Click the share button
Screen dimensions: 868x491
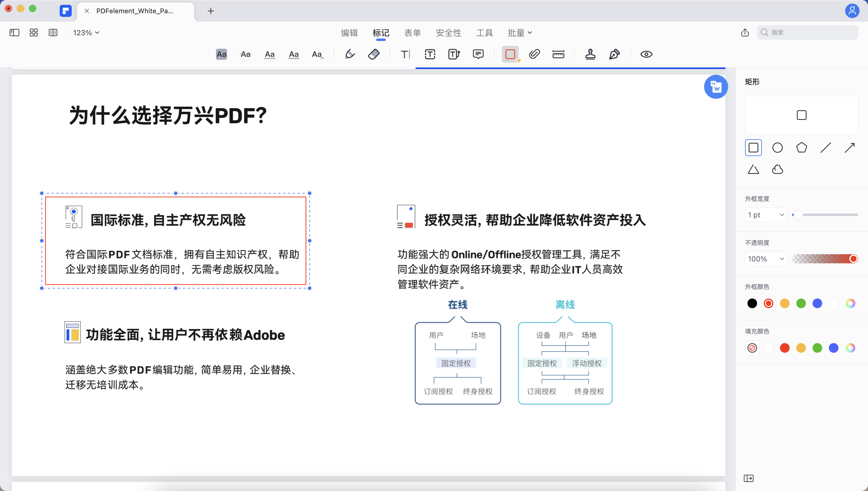pos(745,32)
